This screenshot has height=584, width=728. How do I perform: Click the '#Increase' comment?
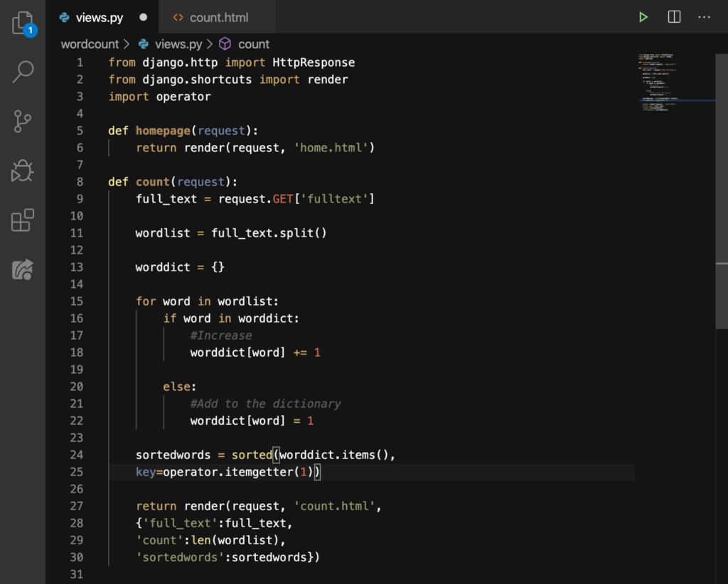(221, 335)
